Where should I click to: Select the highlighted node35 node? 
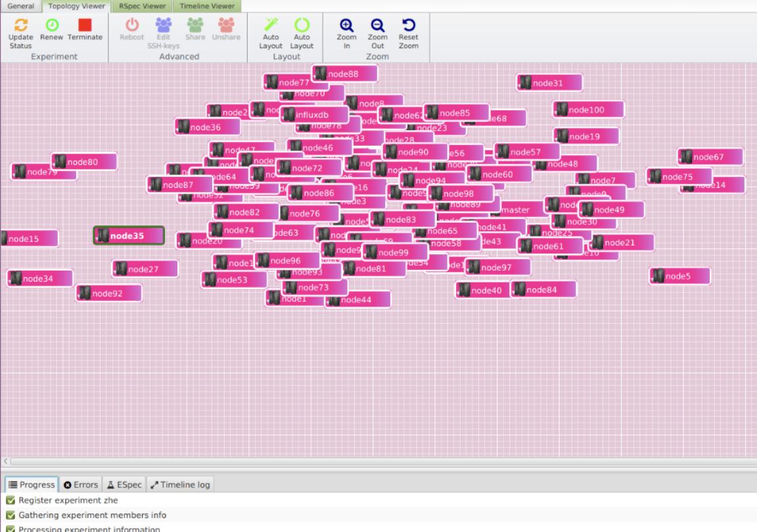click(129, 236)
